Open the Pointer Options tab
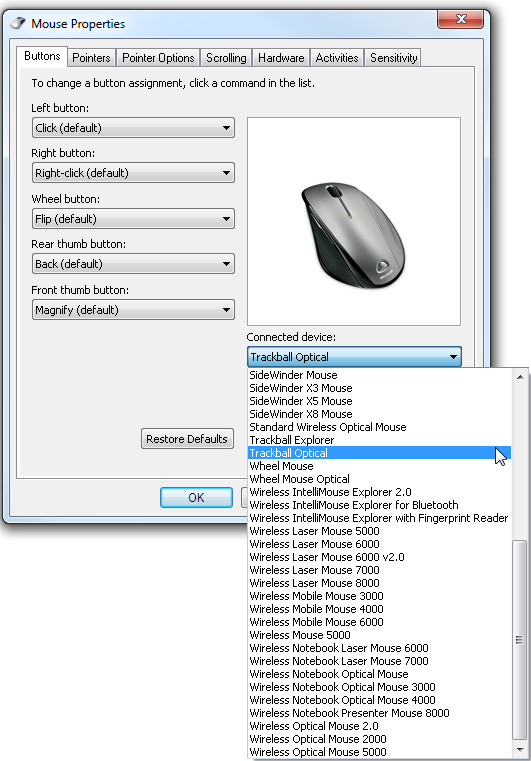531x761 pixels. (158, 58)
